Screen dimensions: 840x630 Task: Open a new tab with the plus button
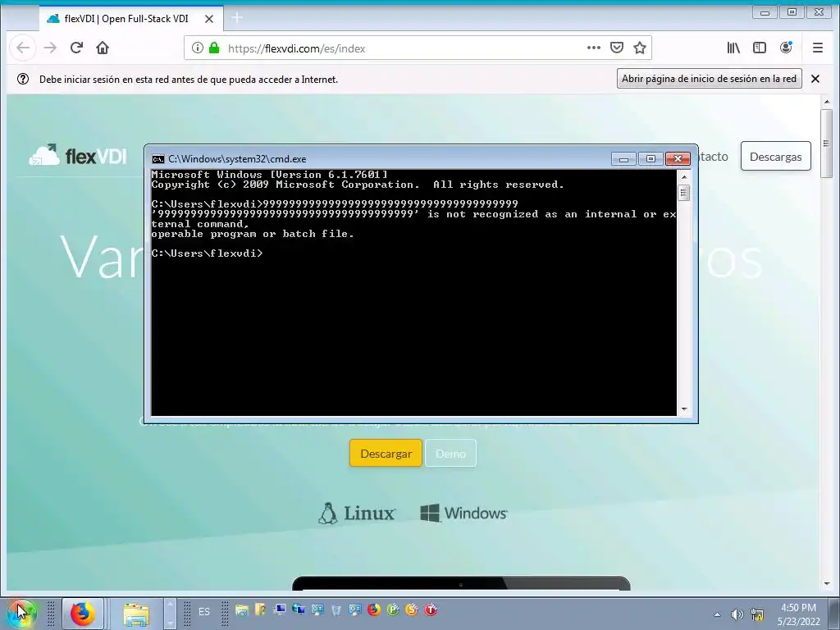pyautogui.click(x=237, y=18)
